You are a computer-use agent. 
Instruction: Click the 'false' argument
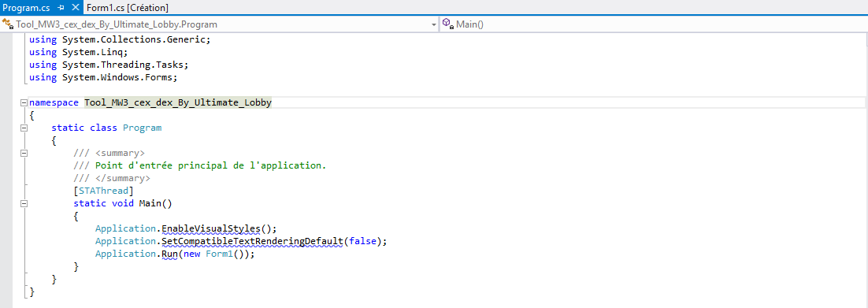(362, 241)
